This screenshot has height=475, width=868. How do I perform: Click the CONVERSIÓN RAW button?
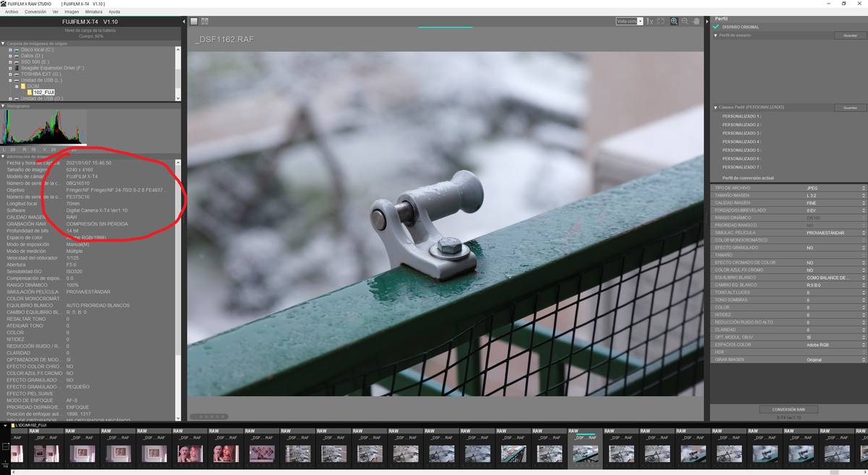[x=788, y=409]
